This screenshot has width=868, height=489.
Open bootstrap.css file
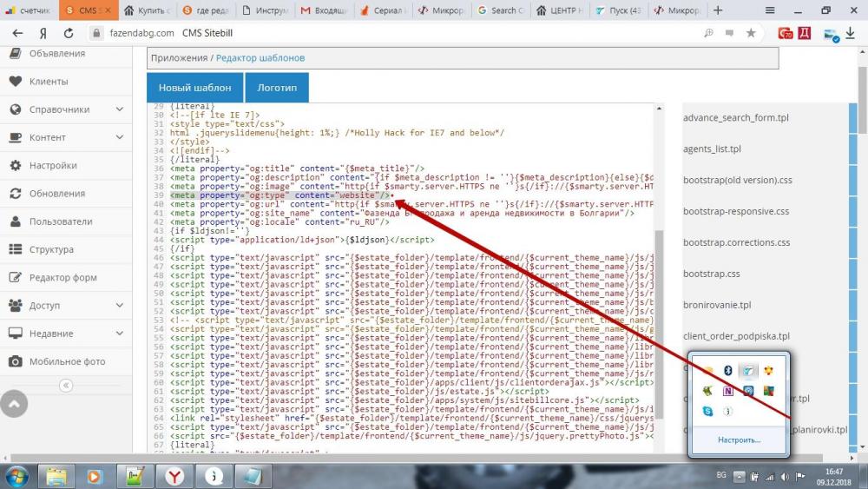click(x=712, y=274)
